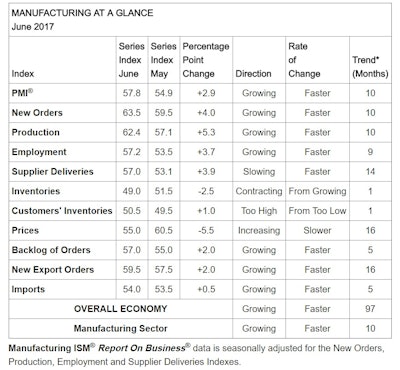Select the Percentage Point Change column header
The image size is (400, 370).
206,60
